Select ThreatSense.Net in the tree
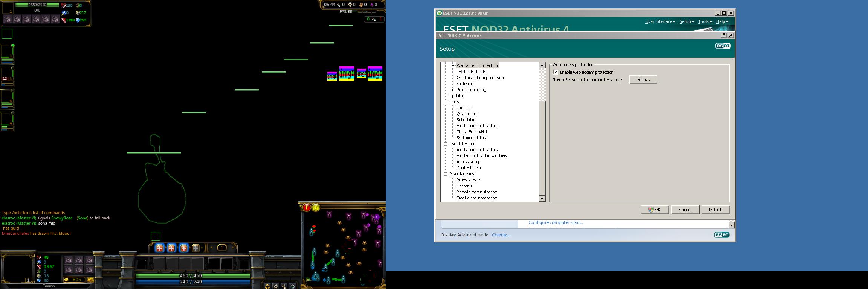This screenshot has width=868, height=289. (472, 132)
